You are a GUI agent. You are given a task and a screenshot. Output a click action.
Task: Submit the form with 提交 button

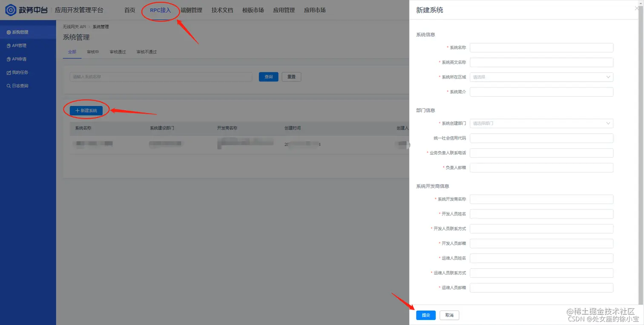(425, 315)
